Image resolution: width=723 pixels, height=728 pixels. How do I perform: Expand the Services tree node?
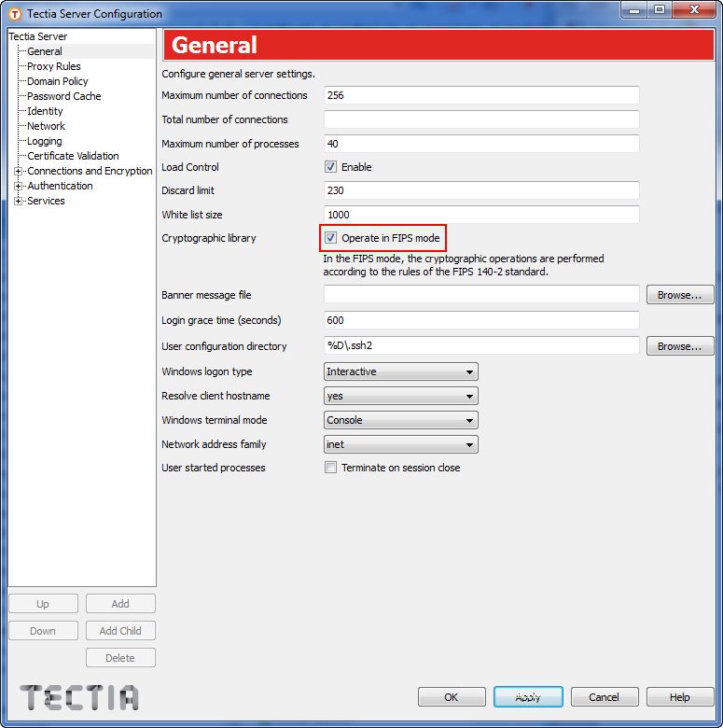point(18,201)
